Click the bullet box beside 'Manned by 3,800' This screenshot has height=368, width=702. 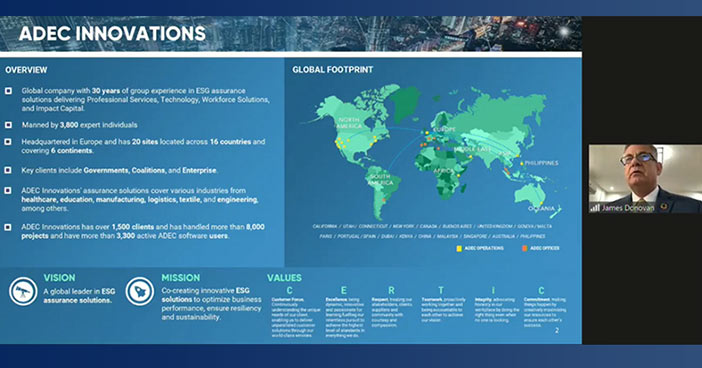click(x=8, y=125)
